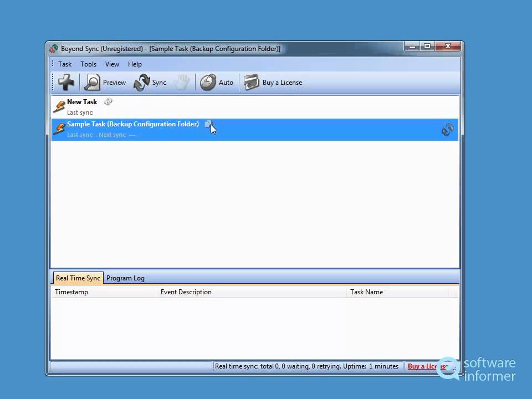This screenshot has width=532, height=399.
Task: Open the Task menu
Action: click(64, 64)
